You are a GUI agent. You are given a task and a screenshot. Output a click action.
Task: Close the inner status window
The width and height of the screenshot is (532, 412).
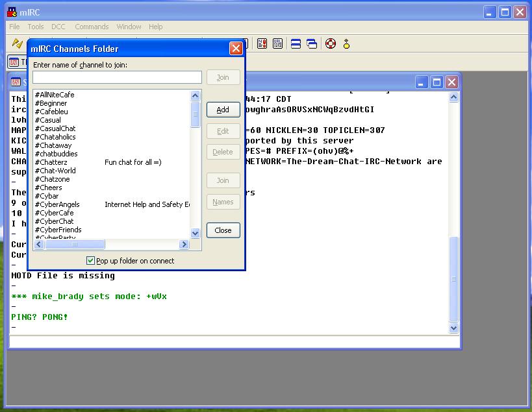pyautogui.click(x=452, y=82)
